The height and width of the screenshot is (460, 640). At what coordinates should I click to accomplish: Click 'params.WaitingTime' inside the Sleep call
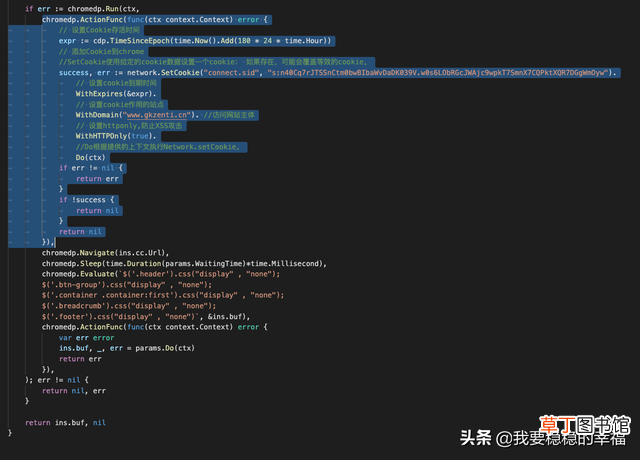[203, 264]
